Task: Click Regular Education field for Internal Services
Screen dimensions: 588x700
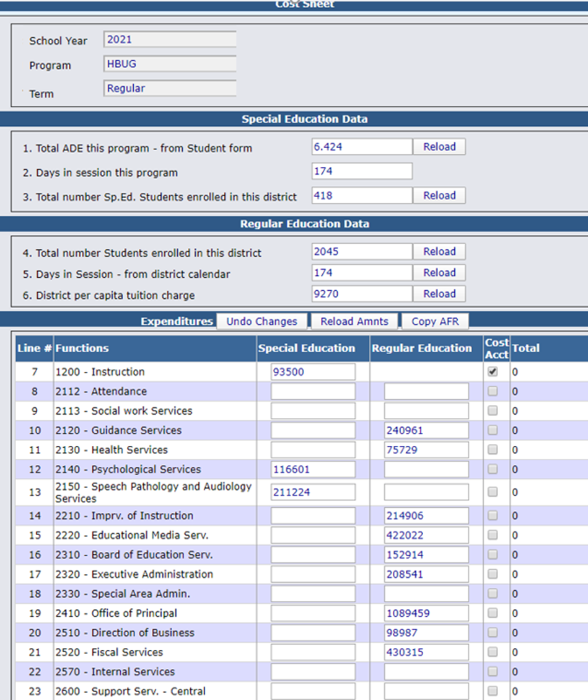Action: tap(426, 672)
